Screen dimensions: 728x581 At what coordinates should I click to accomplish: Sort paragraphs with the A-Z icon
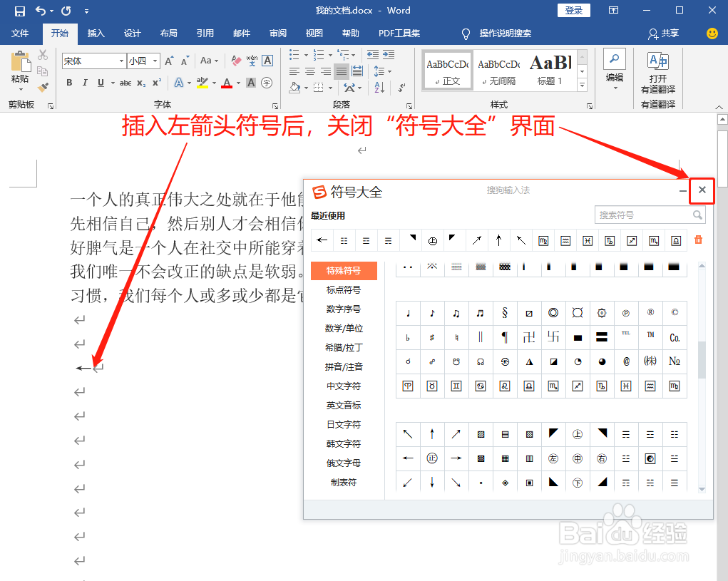tap(379, 87)
